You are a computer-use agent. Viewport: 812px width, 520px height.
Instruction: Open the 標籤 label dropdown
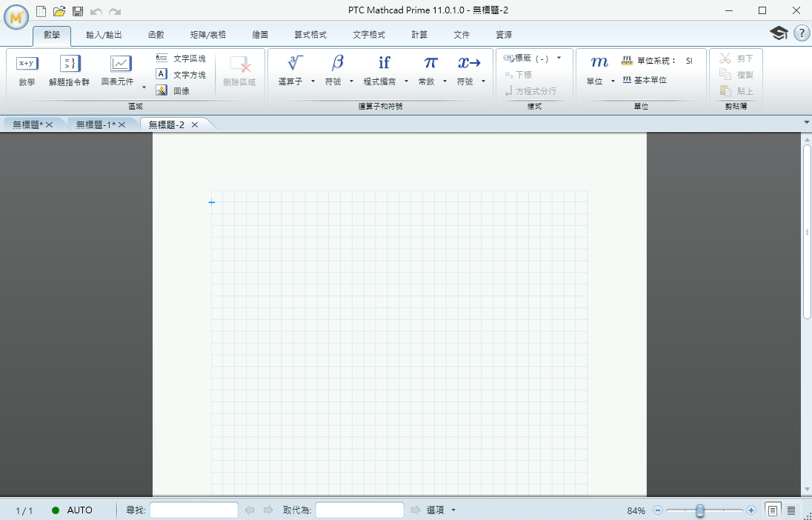559,58
